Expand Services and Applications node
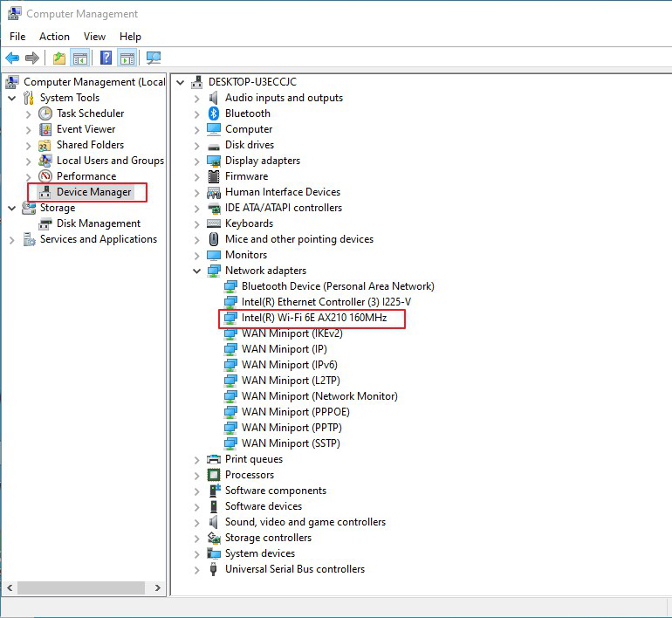Screen dimensions: 672x618 tap(12, 239)
